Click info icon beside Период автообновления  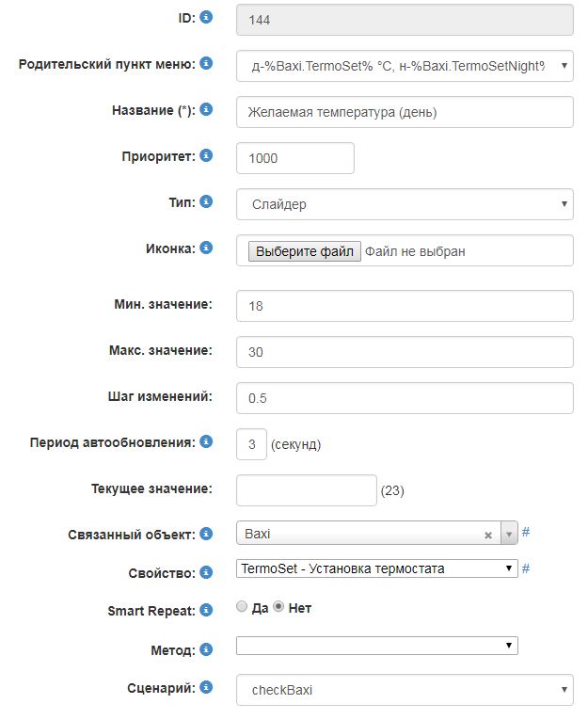pyautogui.click(x=206, y=440)
